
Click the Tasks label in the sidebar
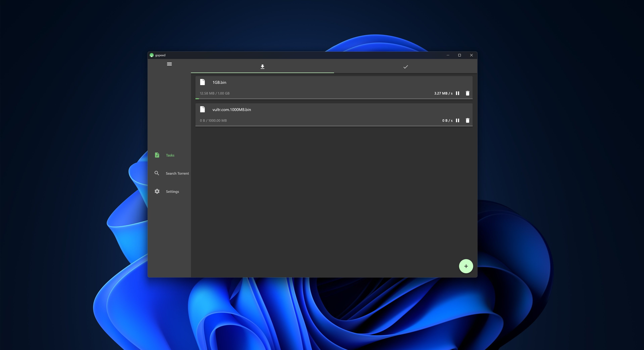(170, 155)
